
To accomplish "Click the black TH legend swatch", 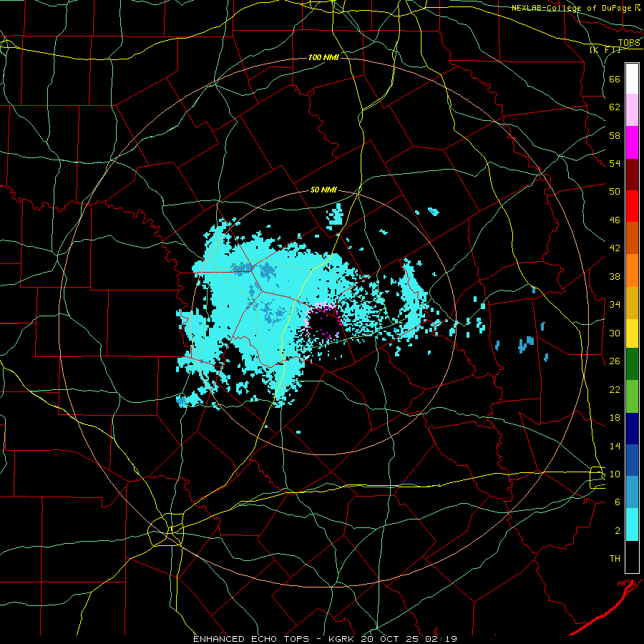I will tap(632, 557).
